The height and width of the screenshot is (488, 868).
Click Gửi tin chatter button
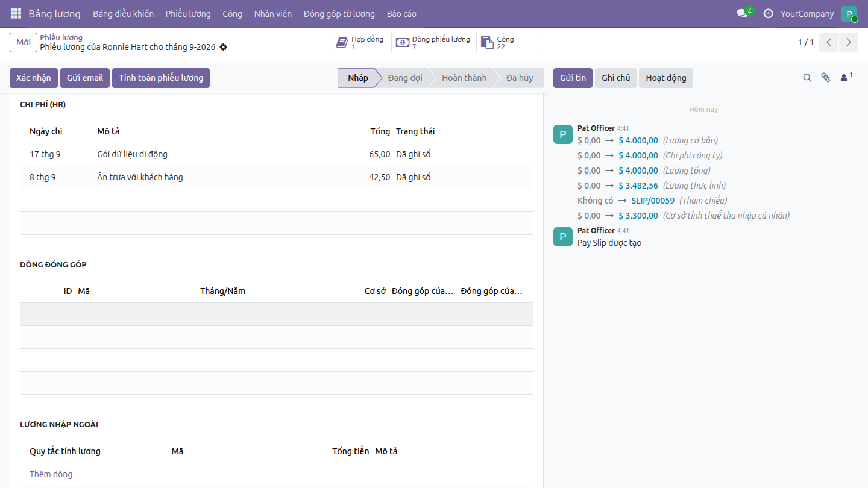tap(573, 78)
